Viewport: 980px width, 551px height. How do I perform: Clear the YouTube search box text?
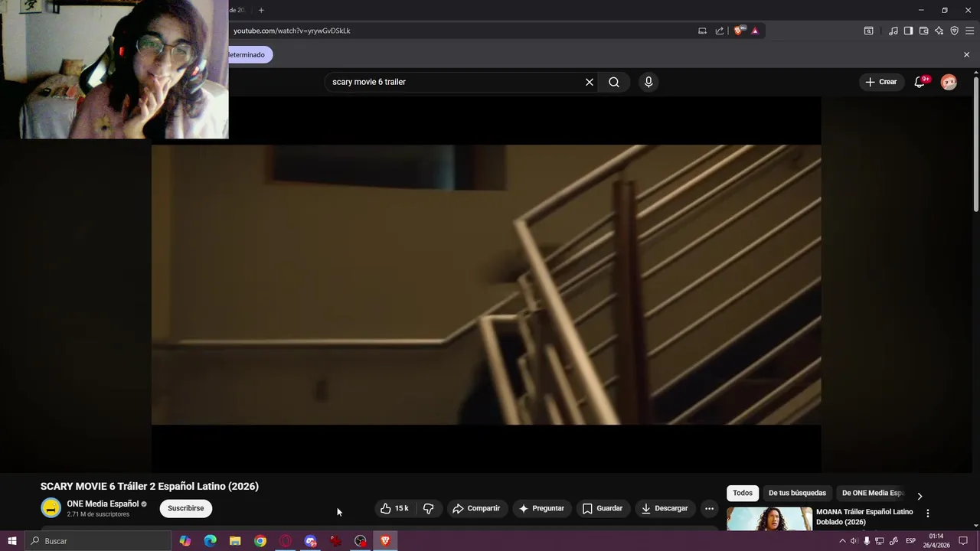point(590,82)
